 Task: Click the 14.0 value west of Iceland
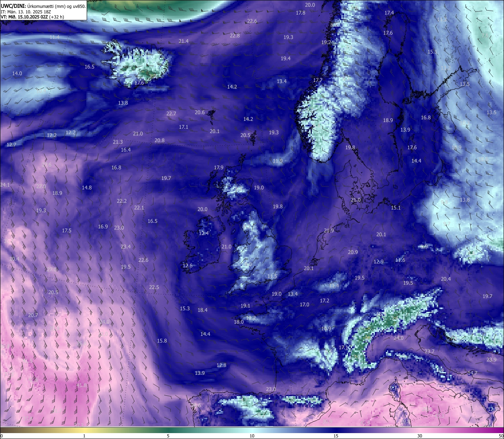point(17,74)
